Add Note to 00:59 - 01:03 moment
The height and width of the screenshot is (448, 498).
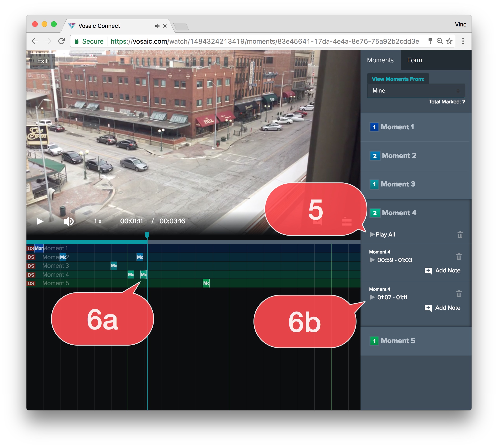pyautogui.click(x=442, y=270)
